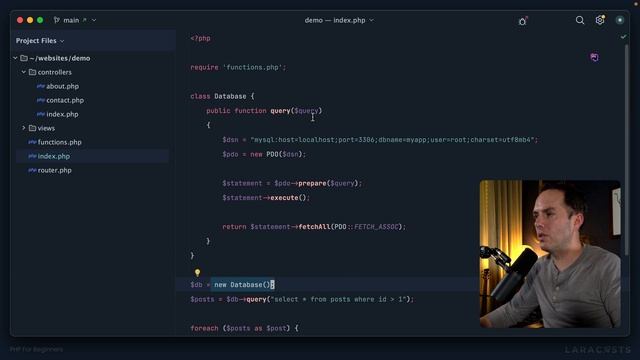Expand the views folder chevron
This screenshot has width=640, height=360.
(24, 128)
